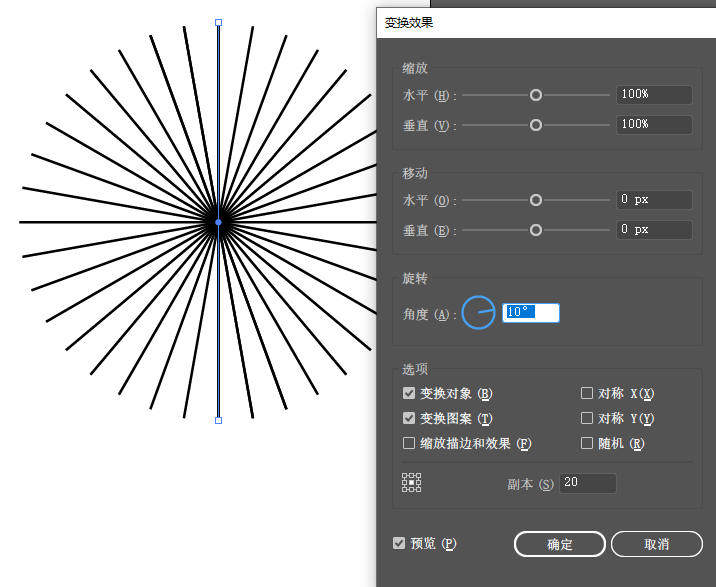This screenshot has height=587, width=716.
Task: Click the 副本 copies field showing 20
Action: click(588, 483)
